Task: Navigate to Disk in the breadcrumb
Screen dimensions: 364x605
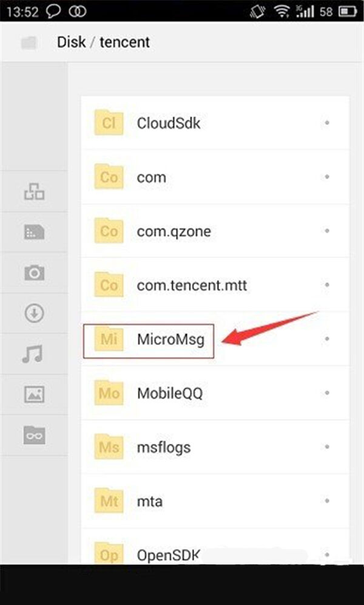Action: [x=72, y=43]
